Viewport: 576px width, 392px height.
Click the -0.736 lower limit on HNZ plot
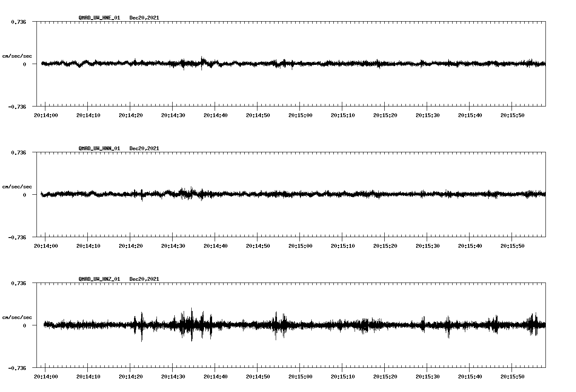point(17,368)
